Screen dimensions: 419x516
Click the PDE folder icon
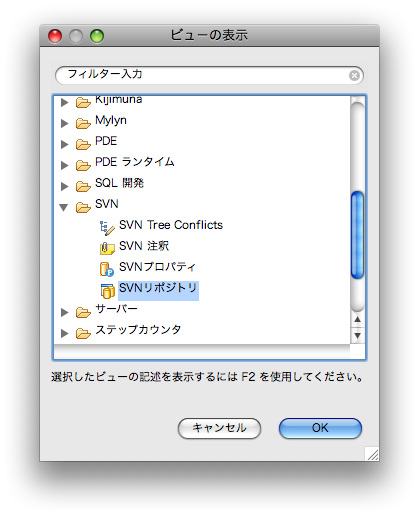83,144
